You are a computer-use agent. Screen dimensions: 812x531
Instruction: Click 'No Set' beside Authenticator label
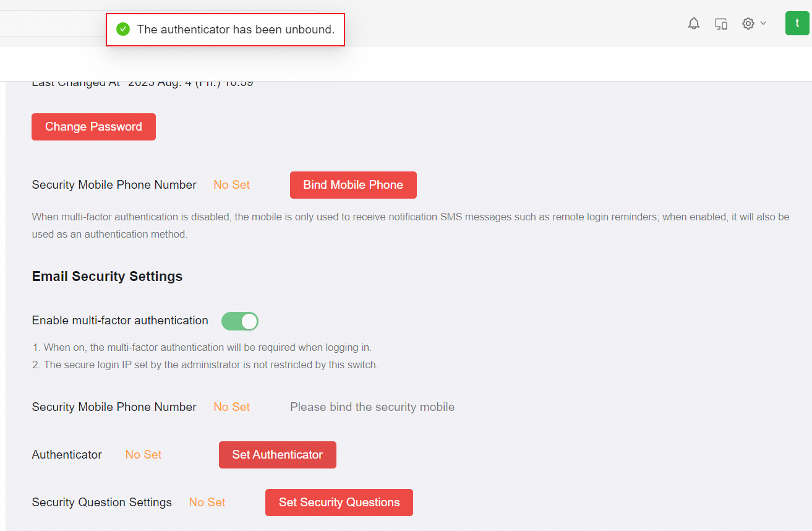(143, 454)
